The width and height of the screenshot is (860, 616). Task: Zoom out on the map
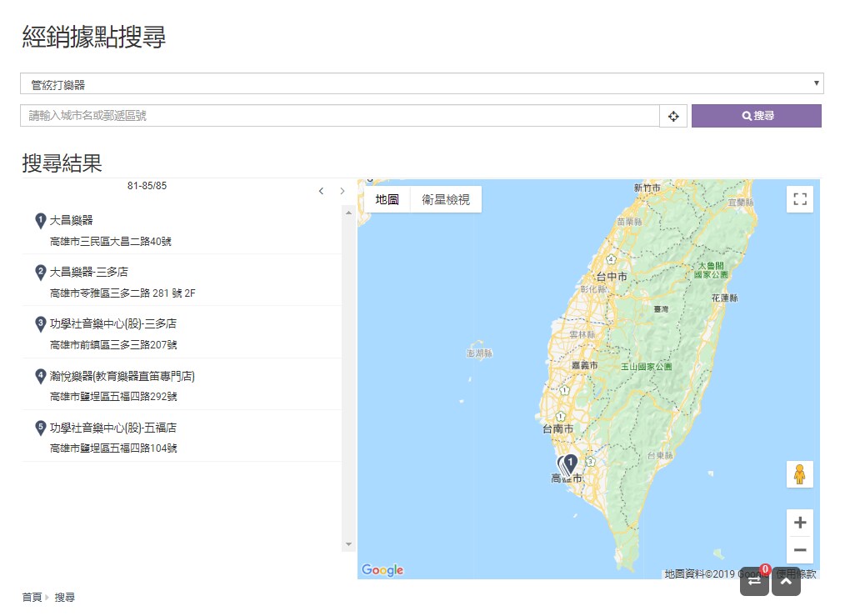tap(800, 549)
